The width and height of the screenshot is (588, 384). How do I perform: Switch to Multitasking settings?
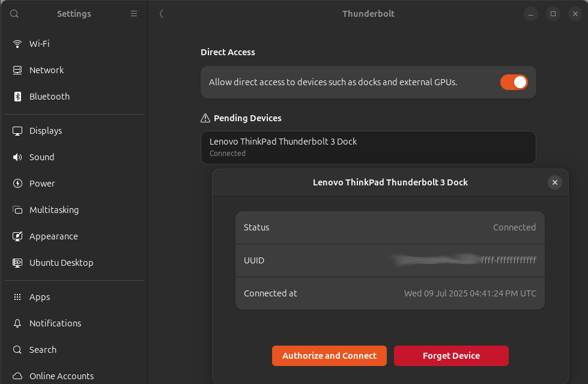(x=74, y=210)
